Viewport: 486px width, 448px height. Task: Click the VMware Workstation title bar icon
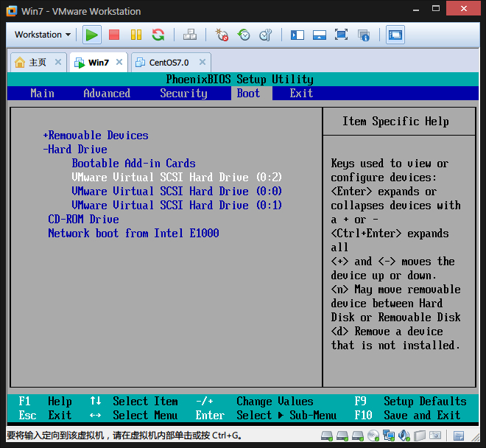click(x=12, y=11)
